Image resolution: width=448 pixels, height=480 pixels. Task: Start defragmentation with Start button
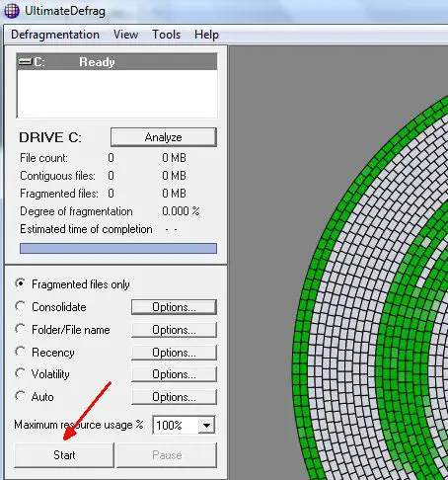(64, 455)
